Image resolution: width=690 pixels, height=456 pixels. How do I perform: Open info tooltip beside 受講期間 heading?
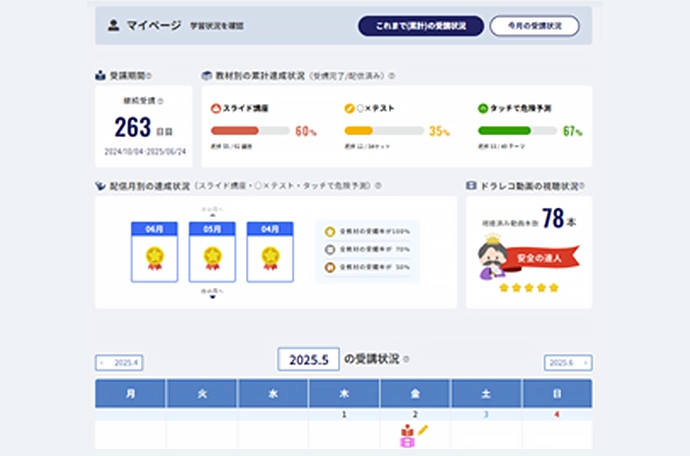point(149,76)
